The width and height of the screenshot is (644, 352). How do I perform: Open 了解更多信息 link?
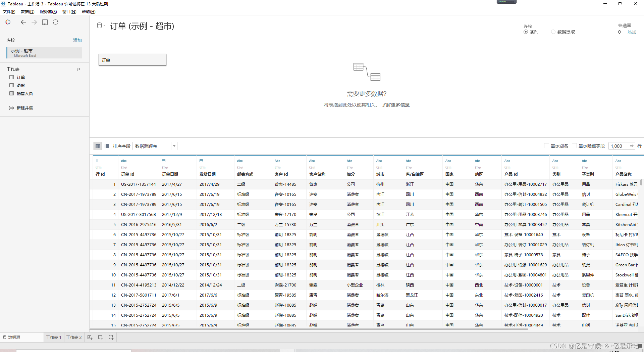(x=395, y=105)
